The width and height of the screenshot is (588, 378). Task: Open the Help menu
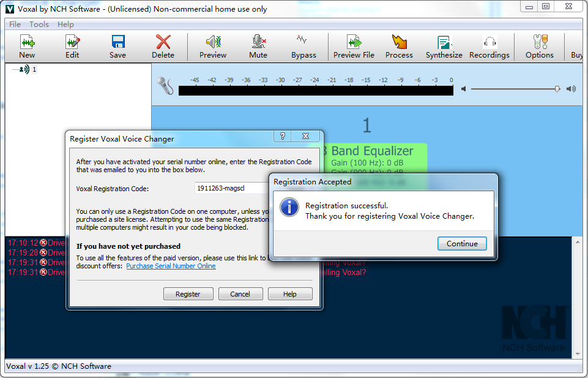click(x=65, y=25)
